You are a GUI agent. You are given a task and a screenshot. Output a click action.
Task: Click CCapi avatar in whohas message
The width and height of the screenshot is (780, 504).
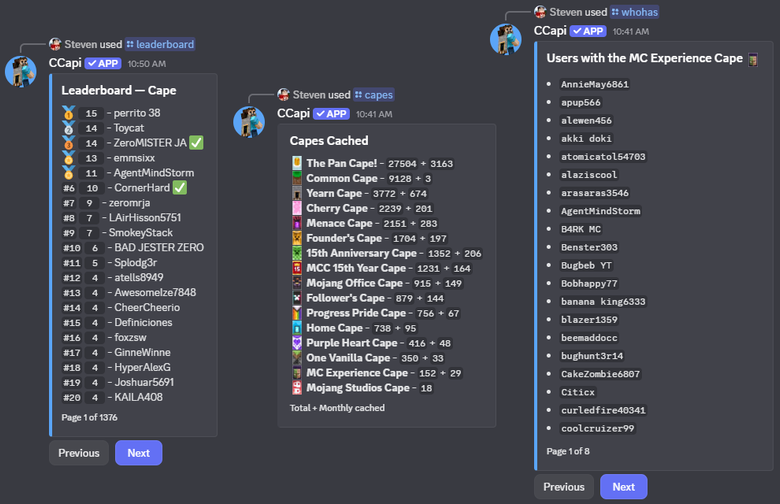(505, 40)
